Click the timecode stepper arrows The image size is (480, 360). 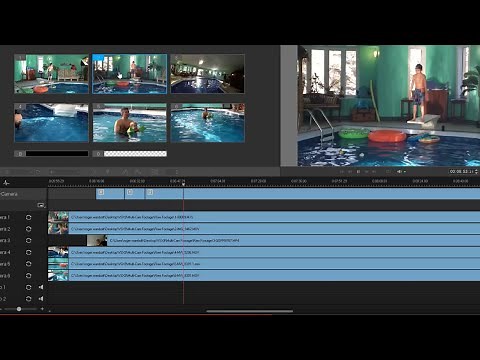pyautogui.click(x=476, y=171)
